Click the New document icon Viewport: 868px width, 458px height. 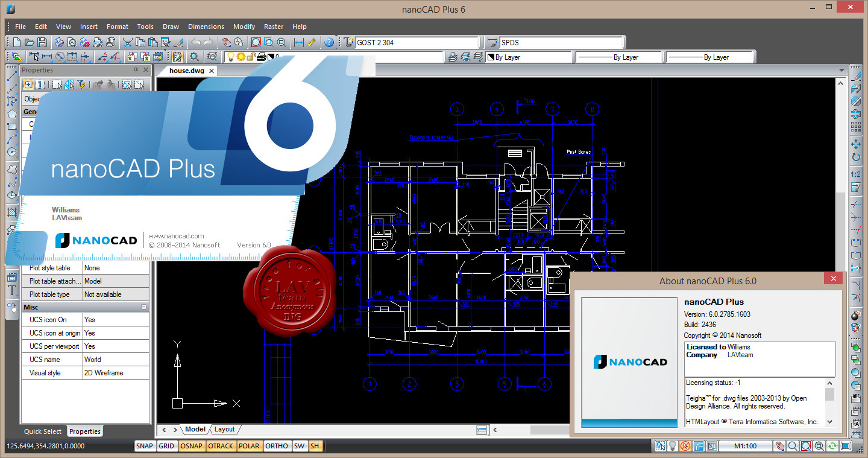[x=17, y=42]
